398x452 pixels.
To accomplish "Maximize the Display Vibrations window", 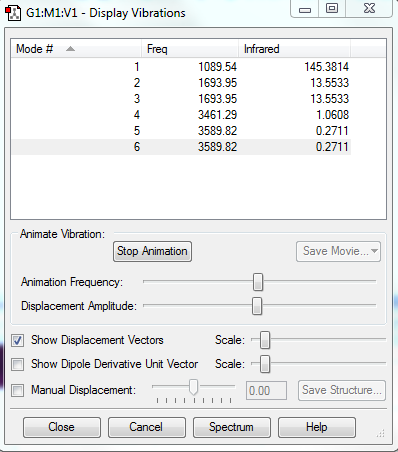I will tap(332, 8).
